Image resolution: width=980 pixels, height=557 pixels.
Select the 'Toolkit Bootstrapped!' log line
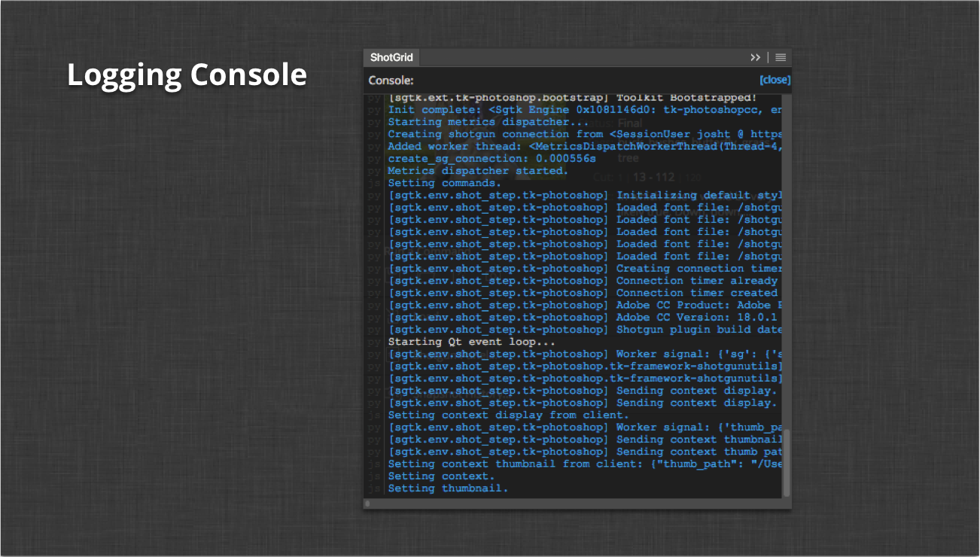[573, 98]
